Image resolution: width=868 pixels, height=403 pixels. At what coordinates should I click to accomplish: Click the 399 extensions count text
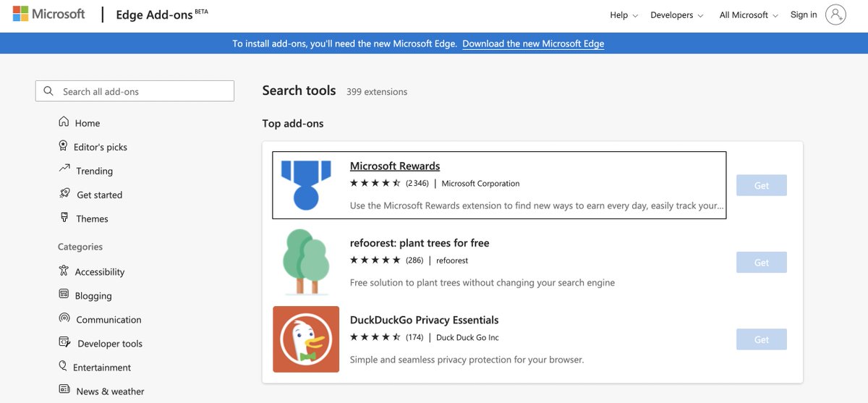pyautogui.click(x=377, y=92)
